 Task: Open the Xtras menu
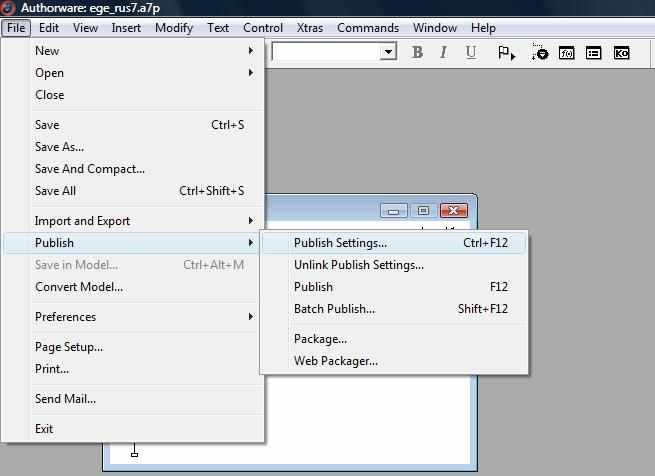[310, 28]
